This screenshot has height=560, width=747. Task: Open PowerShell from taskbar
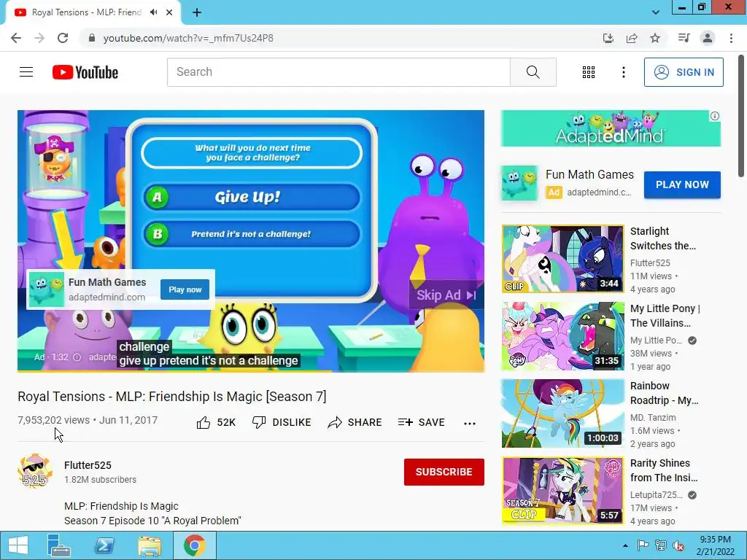pos(104,545)
